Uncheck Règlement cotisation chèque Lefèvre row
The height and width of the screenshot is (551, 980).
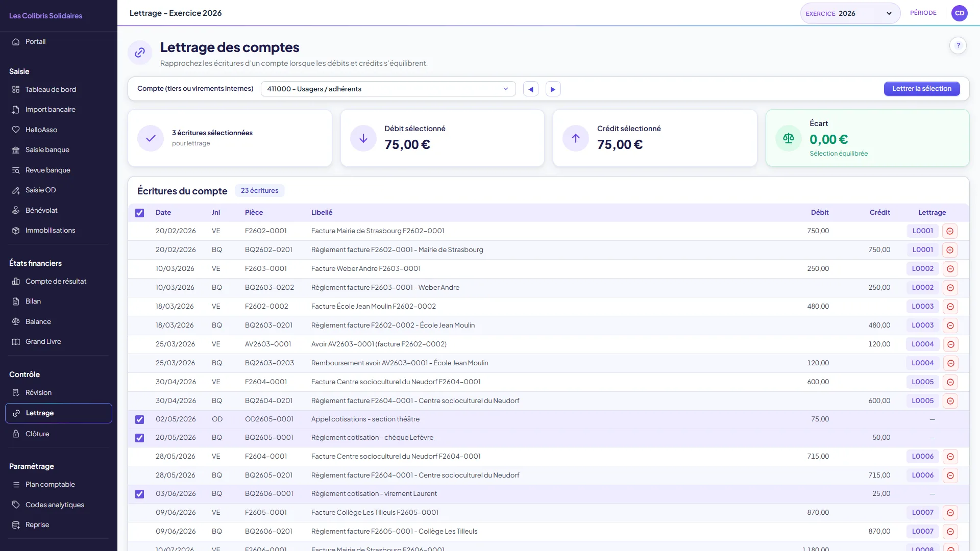point(139,438)
